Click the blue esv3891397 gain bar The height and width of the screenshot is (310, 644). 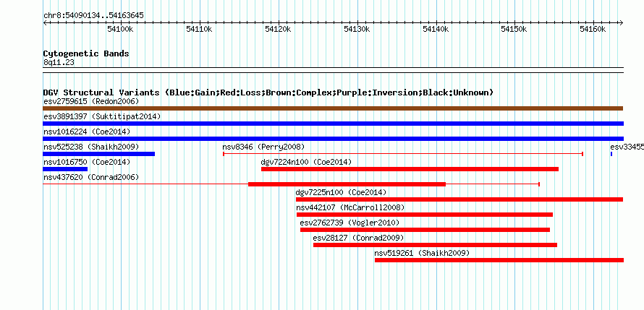coord(333,124)
